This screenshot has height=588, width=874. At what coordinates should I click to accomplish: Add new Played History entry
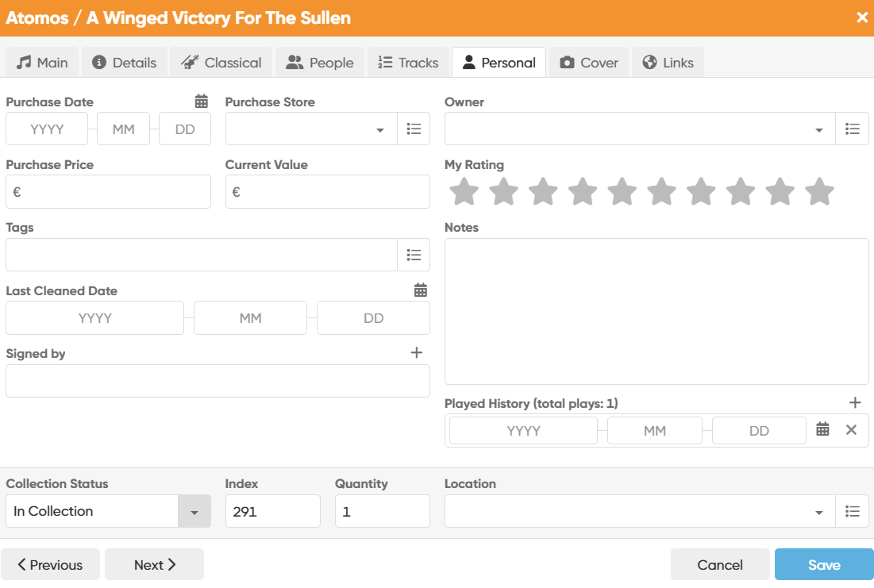855,403
